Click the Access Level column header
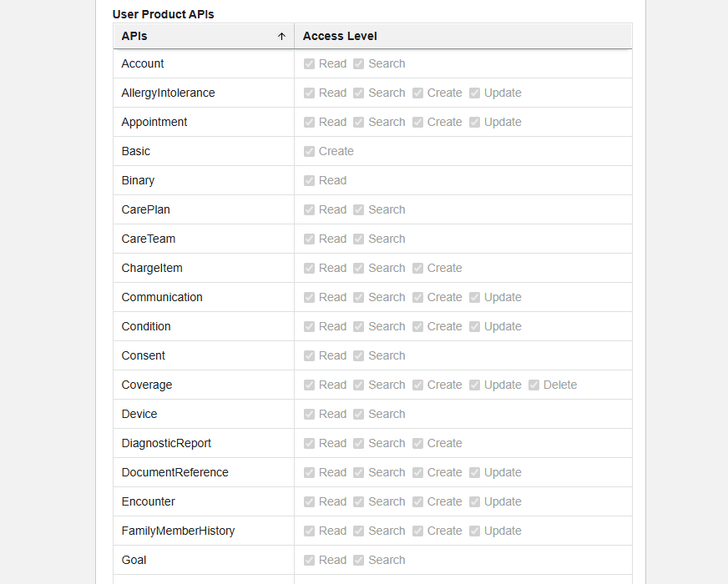Viewport: 728px width, 584px height. (340, 37)
